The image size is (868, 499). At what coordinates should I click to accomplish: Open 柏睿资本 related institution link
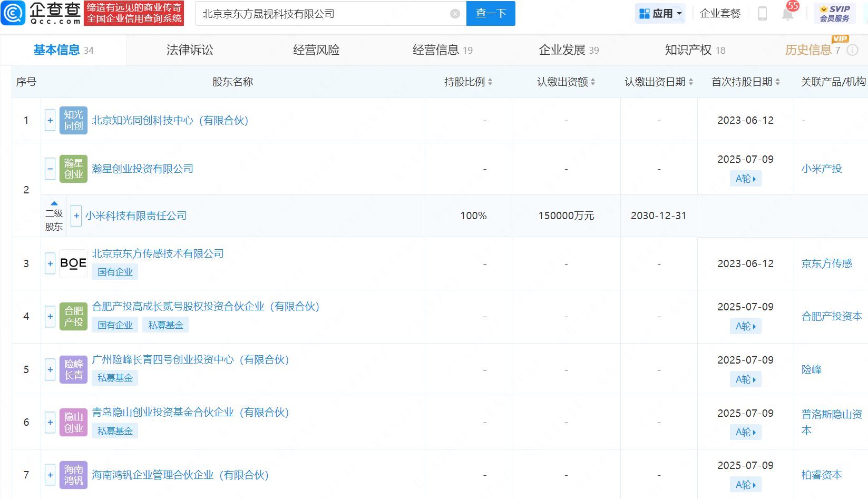tap(822, 475)
